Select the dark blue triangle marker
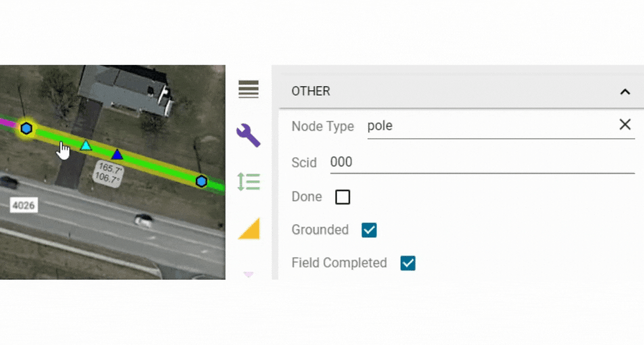This screenshot has width=644, height=345. [117, 154]
